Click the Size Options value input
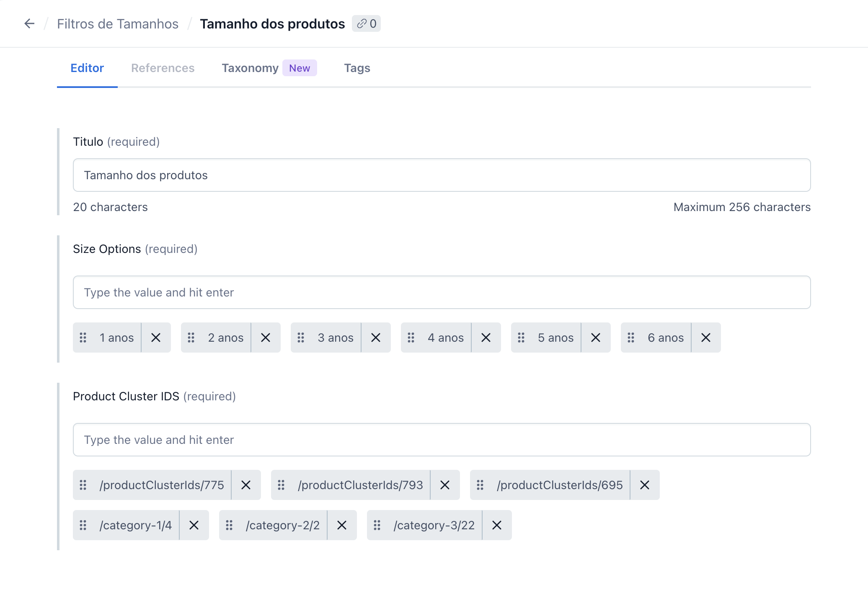The image size is (868, 603). (x=442, y=292)
